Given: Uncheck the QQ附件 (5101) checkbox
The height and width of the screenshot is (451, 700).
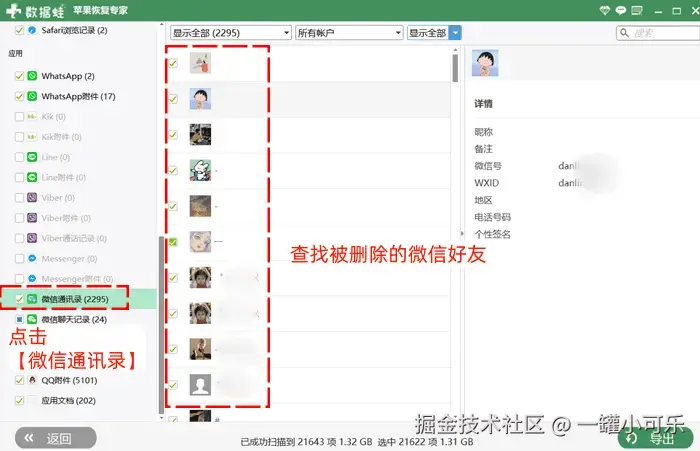Looking at the screenshot, I should tap(19, 380).
